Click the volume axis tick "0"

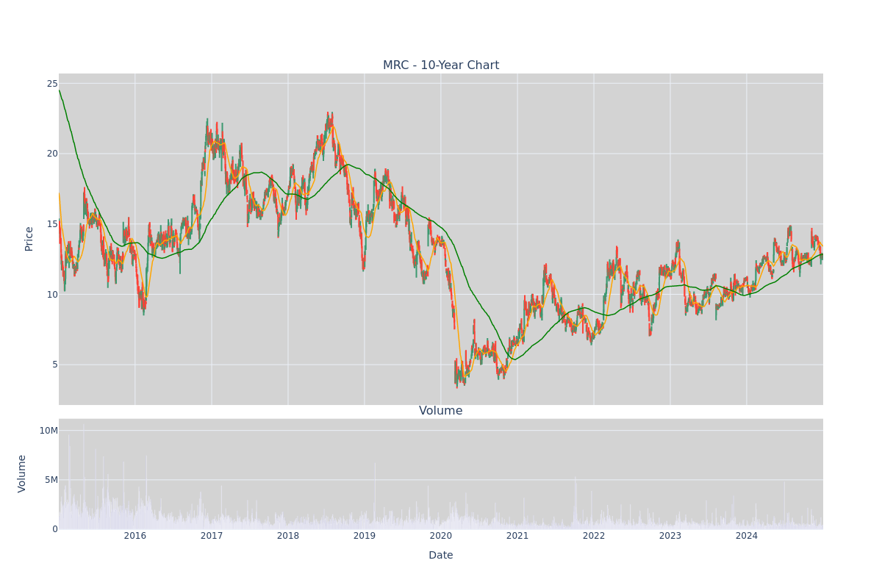pos(55,529)
